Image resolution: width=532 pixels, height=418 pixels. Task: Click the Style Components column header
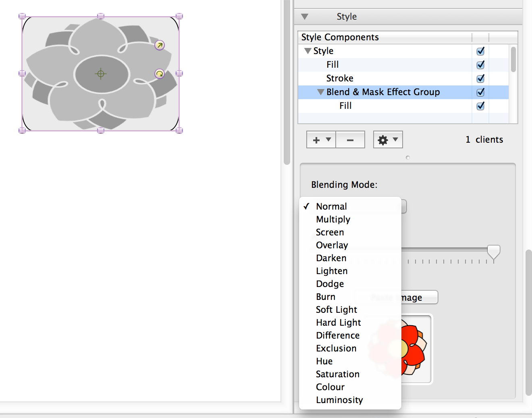click(x=385, y=37)
